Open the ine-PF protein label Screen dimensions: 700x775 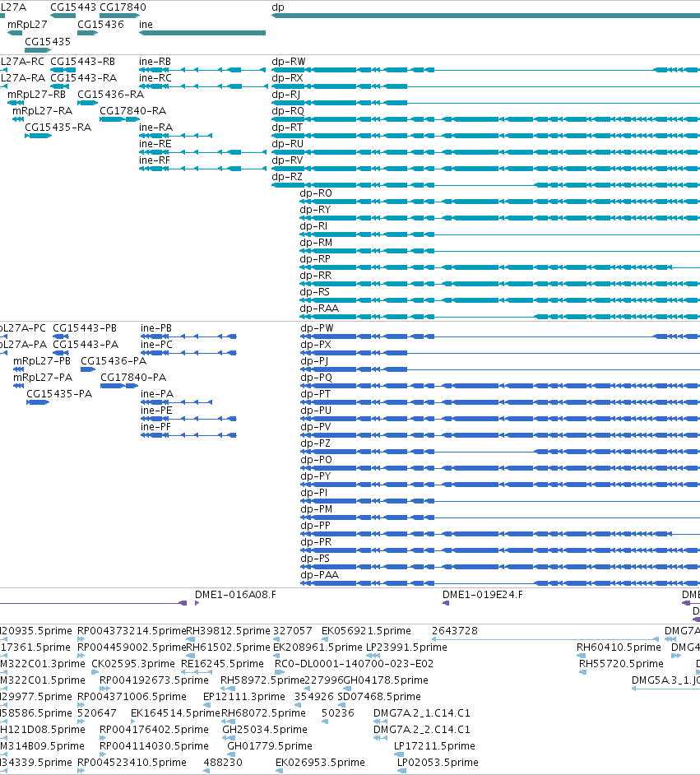(155, 426)
